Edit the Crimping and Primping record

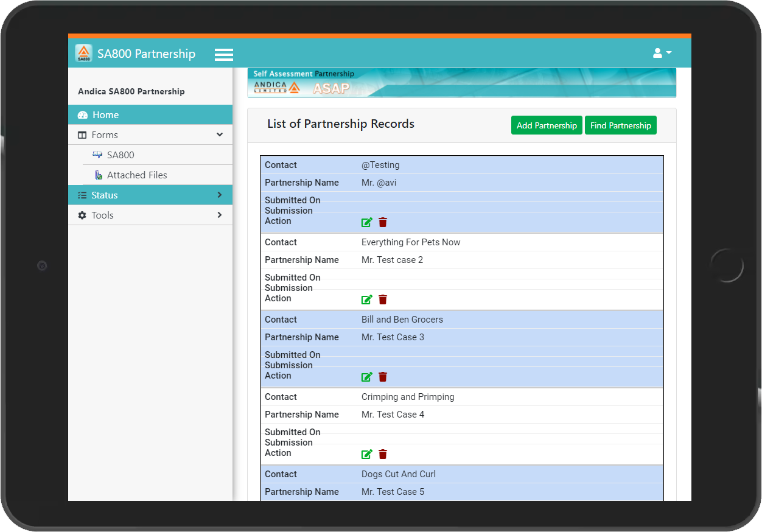click(x=366, y=454)
